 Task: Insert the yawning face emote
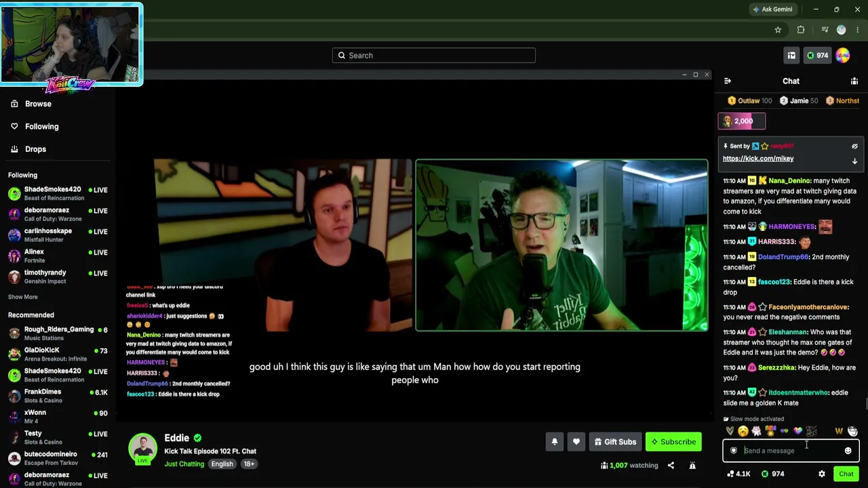743,431
